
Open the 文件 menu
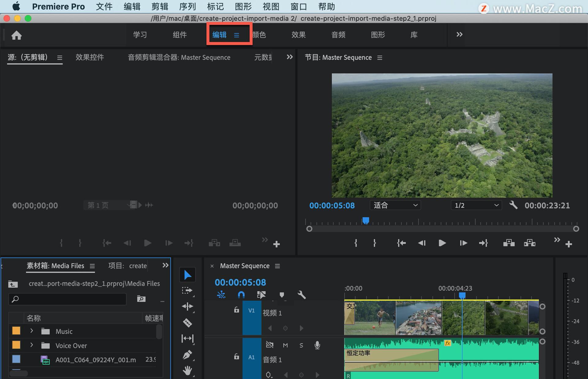click(x=104, y=6)
